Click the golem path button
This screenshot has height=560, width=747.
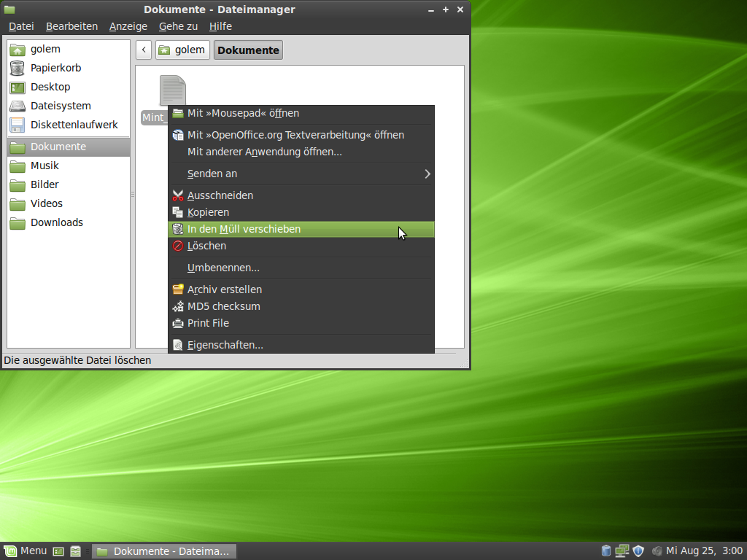(182, 50)
